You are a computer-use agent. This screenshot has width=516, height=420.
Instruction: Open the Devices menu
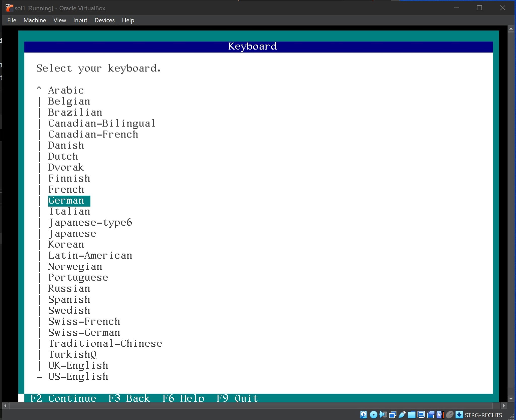[104, 20]
